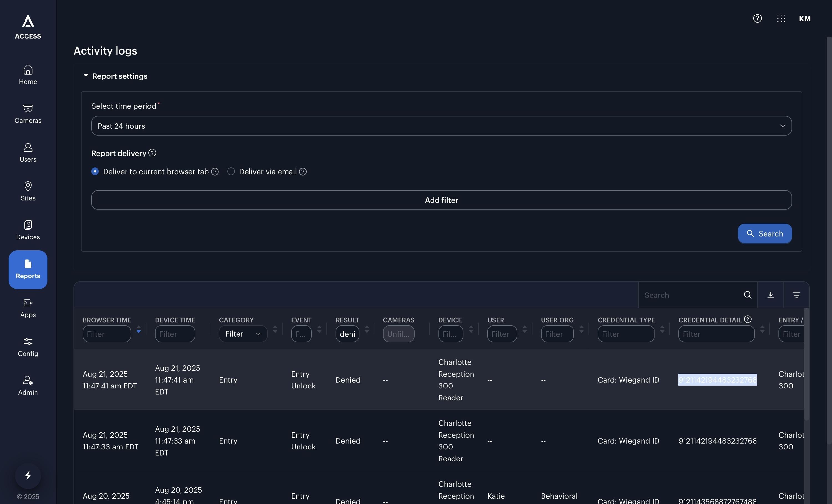This screenshot has width=832, height=504.
Task: Click browser time Aug 21, 2025 11:47:33 am EDT
Action: 110,441
